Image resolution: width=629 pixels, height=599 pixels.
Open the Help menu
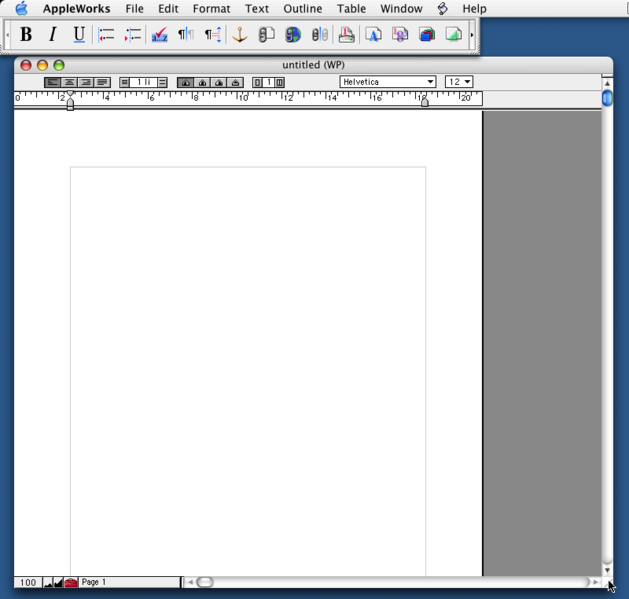(x=474, y=8)
